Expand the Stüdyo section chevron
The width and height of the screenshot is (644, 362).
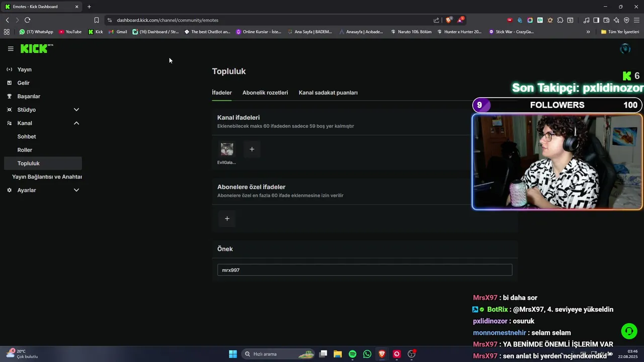pyautogui.click(x=76, y=110)
